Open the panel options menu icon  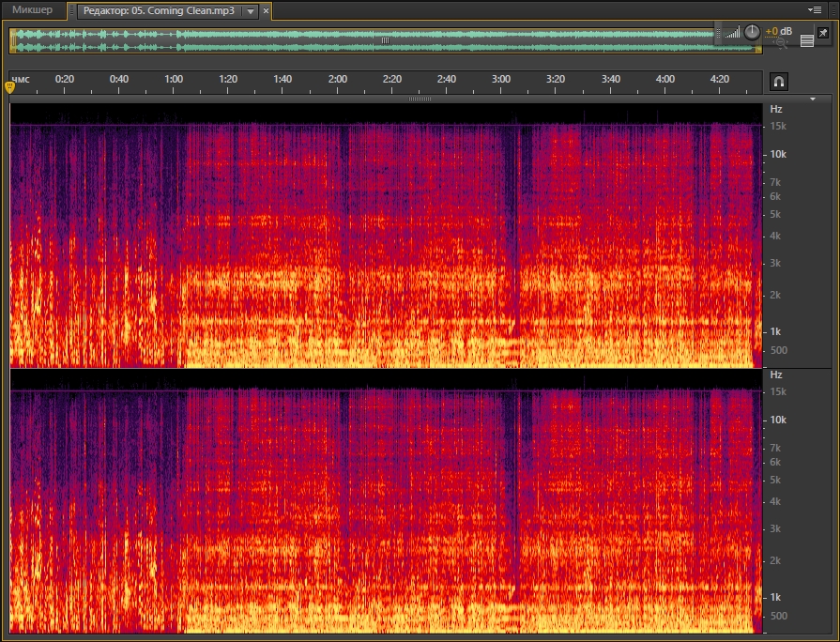(x=815, y=9)
